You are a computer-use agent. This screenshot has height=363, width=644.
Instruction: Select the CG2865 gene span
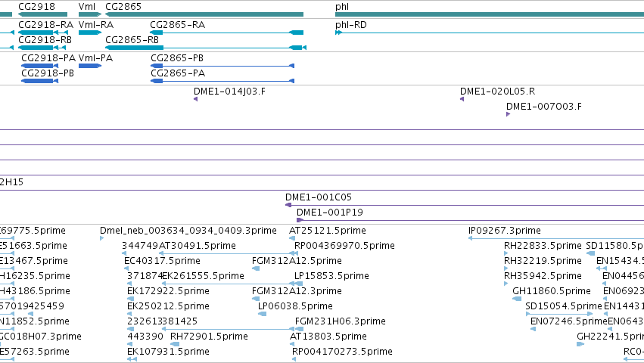204,15
